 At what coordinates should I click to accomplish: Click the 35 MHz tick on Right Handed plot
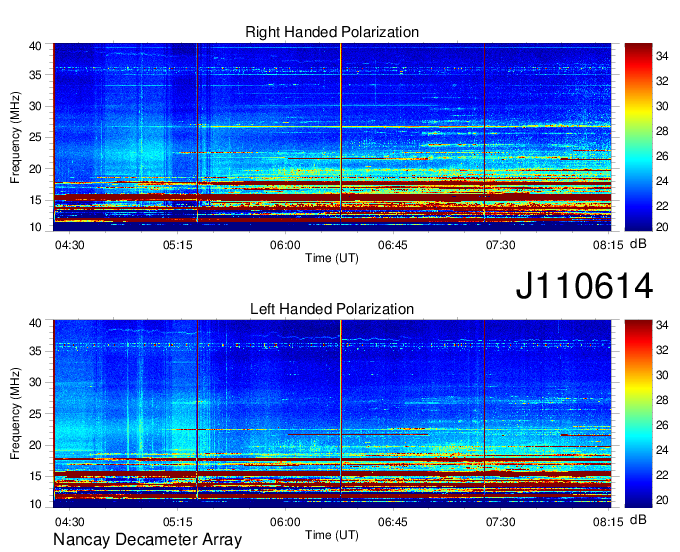(36, 75)
